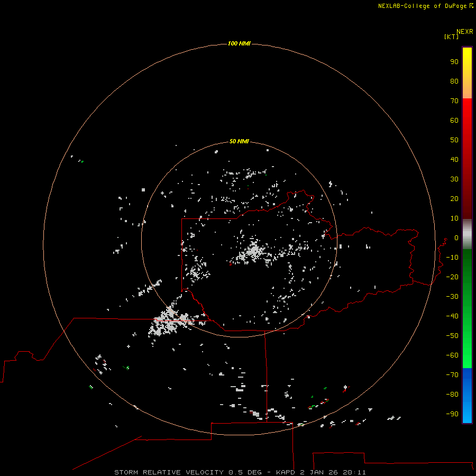The height and width of the screenshot is (476, 476).
Task: Click the -70 knot scale label
Action: tap(452, 374)
